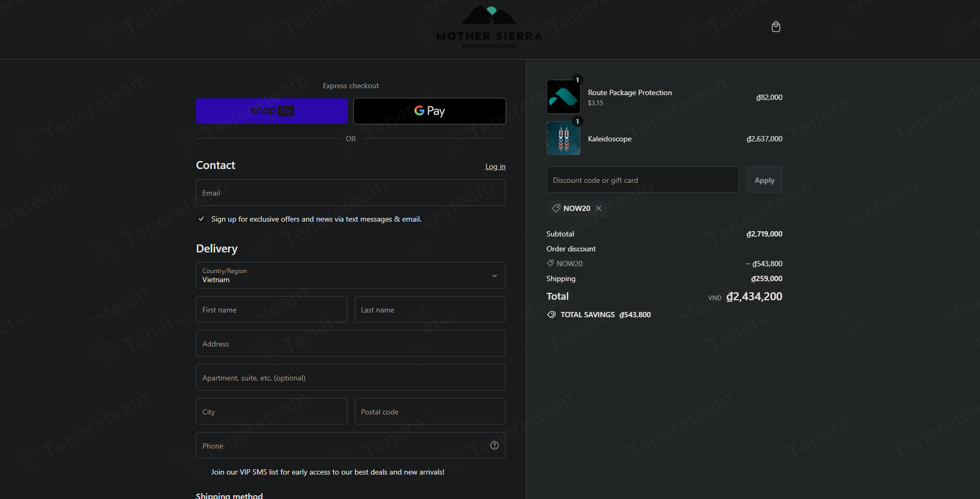This screenshot has width=980, height=499.
Task: Click into the Postal code field
Action: click(430, 412)
